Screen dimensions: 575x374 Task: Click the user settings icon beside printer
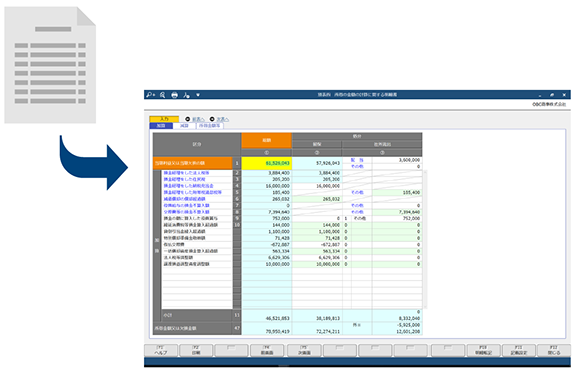(186, 95)
